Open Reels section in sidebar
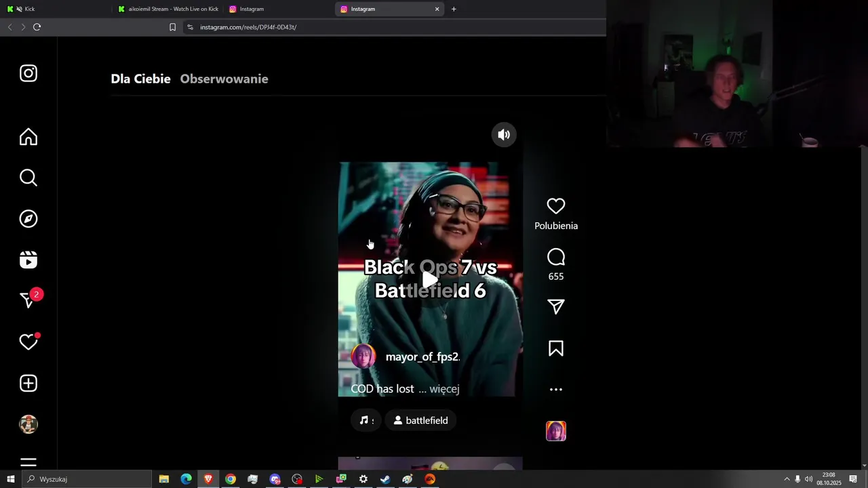This screenshot has height=488, width=868. [28, 260]
